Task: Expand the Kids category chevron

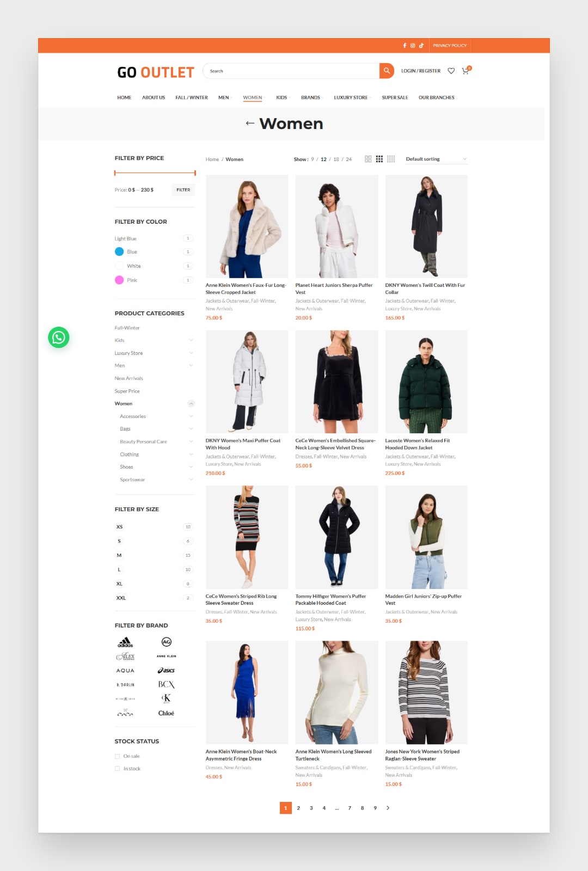Action: click(191, 340)
